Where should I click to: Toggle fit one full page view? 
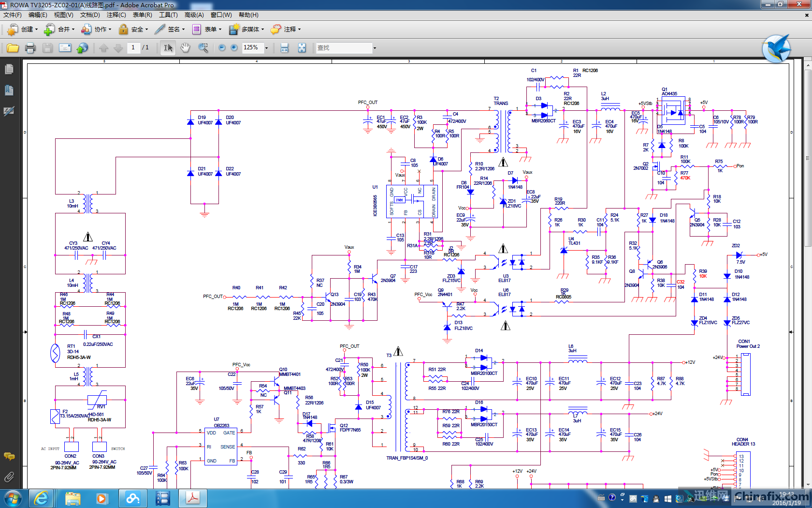(302, 48)
